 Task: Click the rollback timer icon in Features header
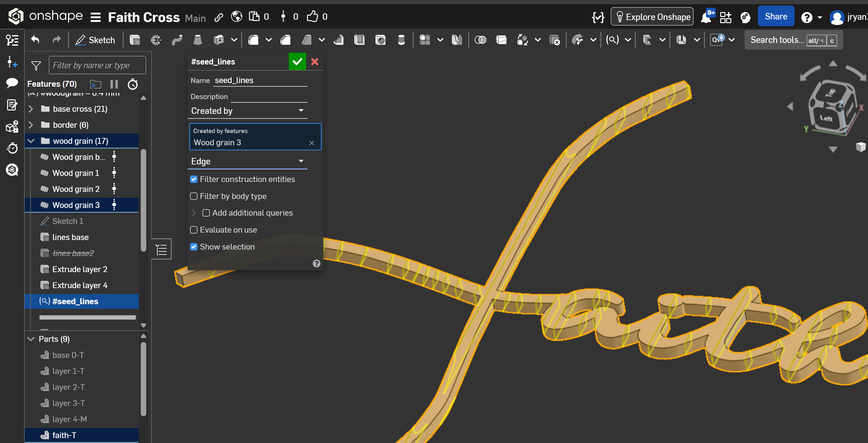133,84
